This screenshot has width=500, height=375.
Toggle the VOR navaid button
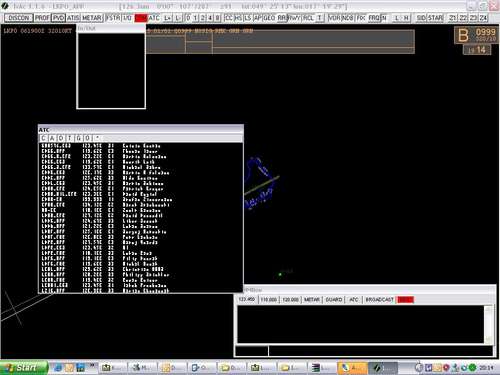click(x=334, y=18)
